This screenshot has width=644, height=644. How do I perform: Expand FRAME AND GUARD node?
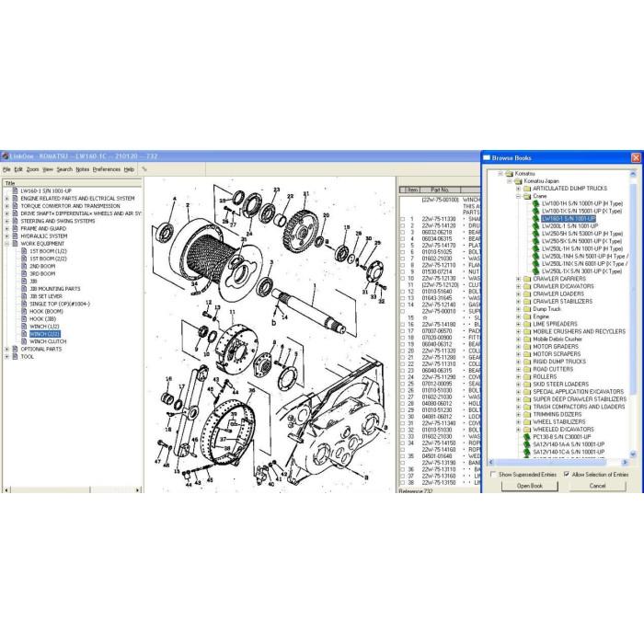(6, 229)
